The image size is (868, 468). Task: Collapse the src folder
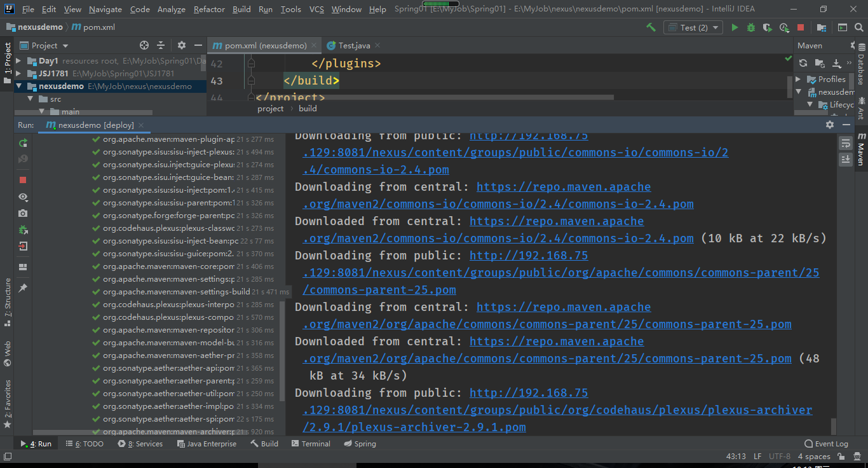pos(30,99)
